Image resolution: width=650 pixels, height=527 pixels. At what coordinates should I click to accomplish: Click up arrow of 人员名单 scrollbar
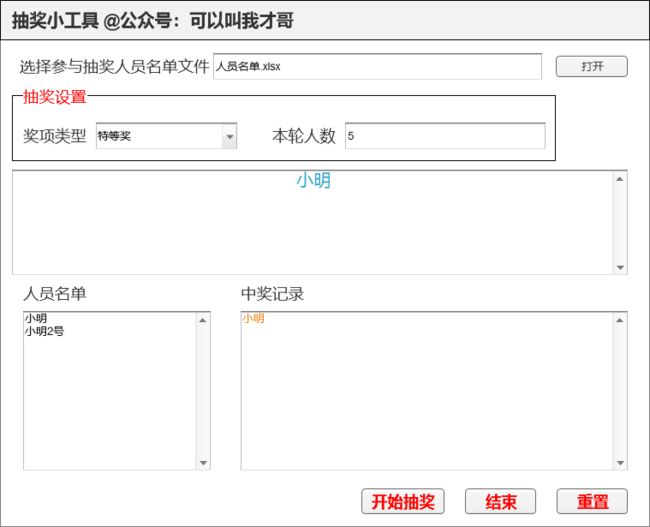coord(203,320)
